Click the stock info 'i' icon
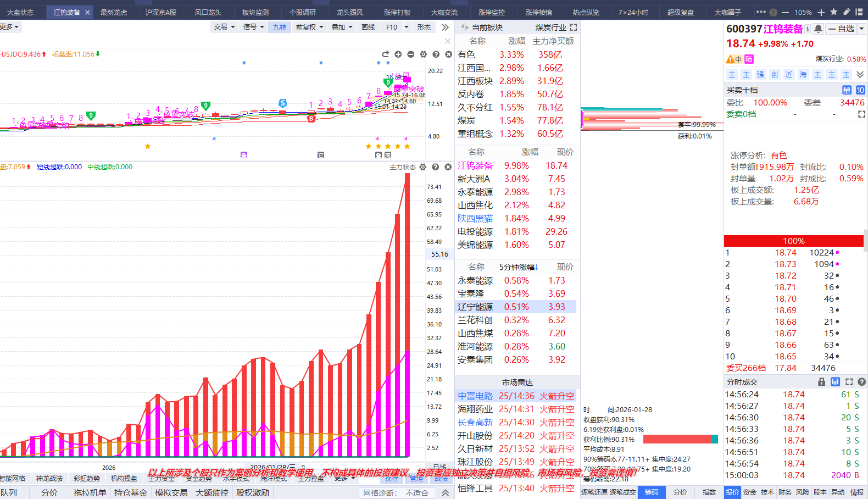868x499 pixels. pos(808,29)
